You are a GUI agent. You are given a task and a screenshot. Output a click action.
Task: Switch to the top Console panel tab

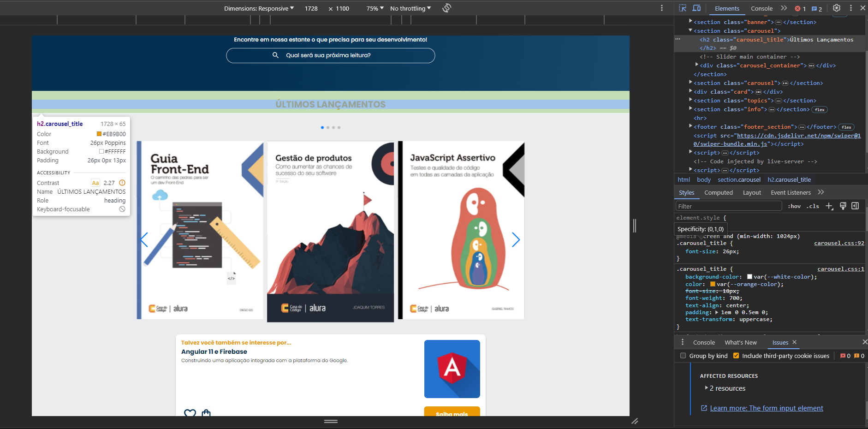tap(761, 8)
